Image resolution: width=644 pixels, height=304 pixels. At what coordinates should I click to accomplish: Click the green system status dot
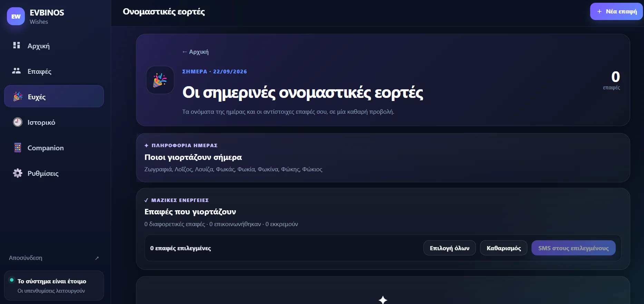tap(12, 280)
